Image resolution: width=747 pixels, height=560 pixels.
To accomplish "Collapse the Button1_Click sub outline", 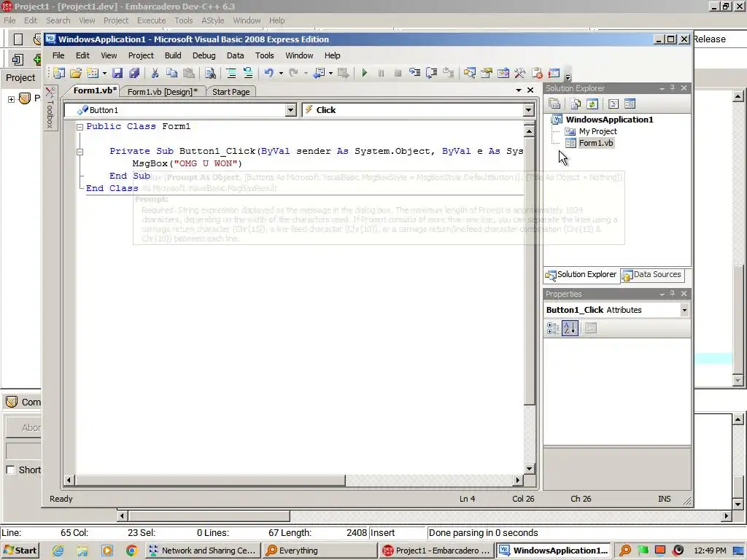I will [80, 152].
